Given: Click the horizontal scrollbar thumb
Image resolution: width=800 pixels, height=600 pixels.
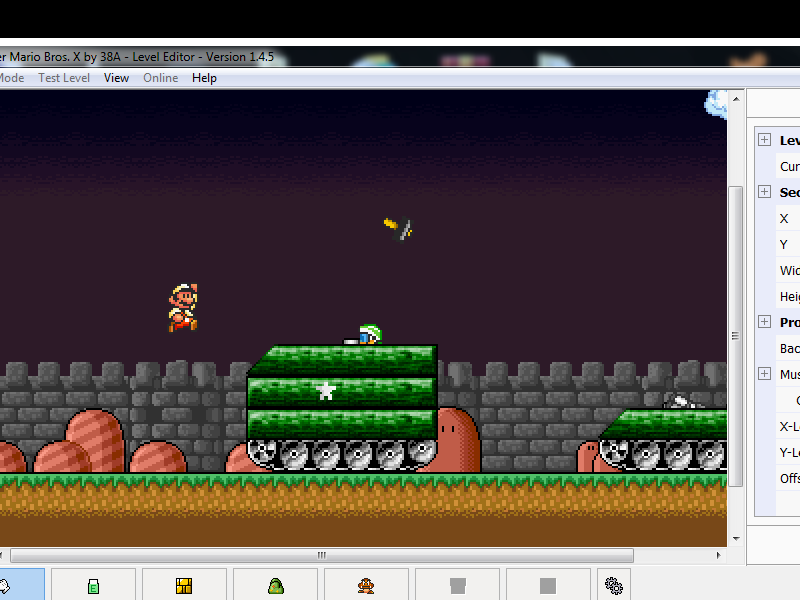Looking at the screenshot, I should coord(322,555).
